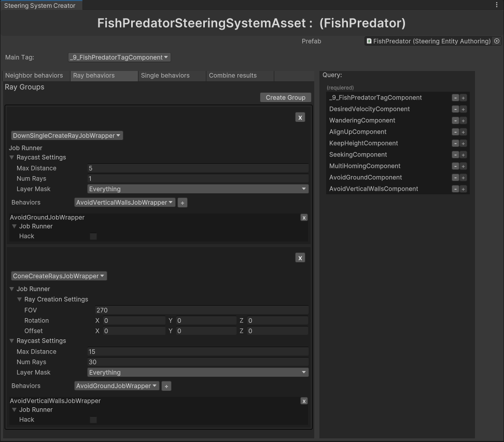Image resolution: width=504 pixels, height=442 pixels.
Task: Click plus beside SeekingComponent in query
Action: point(463,155)
